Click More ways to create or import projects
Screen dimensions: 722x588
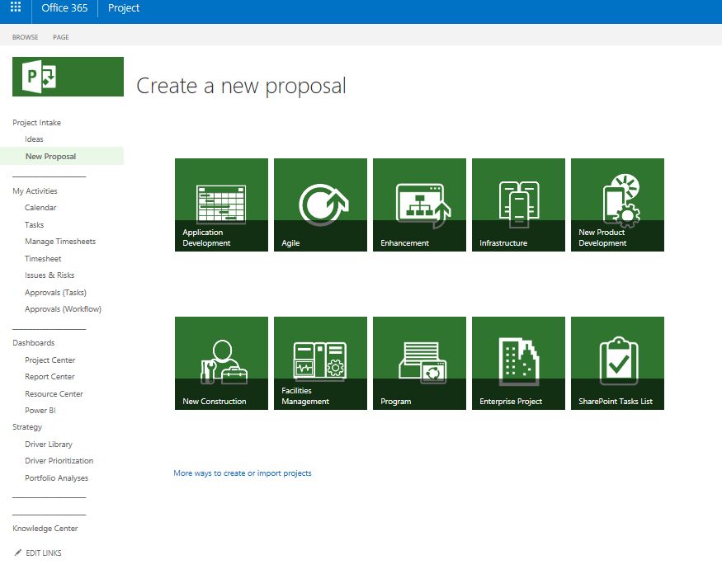[x=243, y=473]
